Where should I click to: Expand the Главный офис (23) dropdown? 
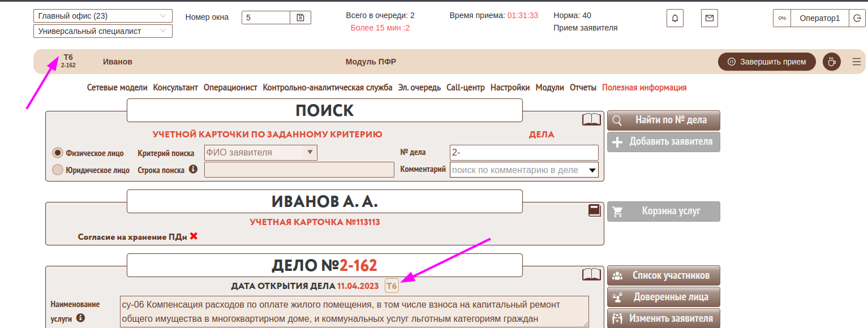coord(103,16)
